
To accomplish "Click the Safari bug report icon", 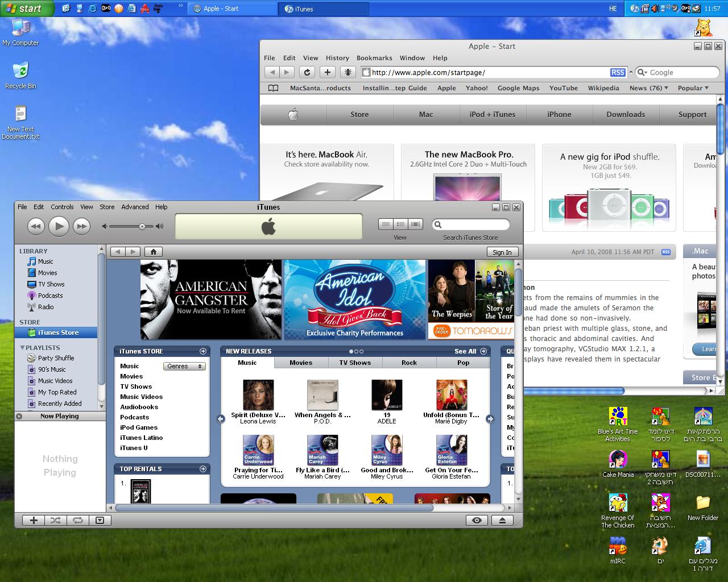I will pyautogui.click(x=348, y=72).
